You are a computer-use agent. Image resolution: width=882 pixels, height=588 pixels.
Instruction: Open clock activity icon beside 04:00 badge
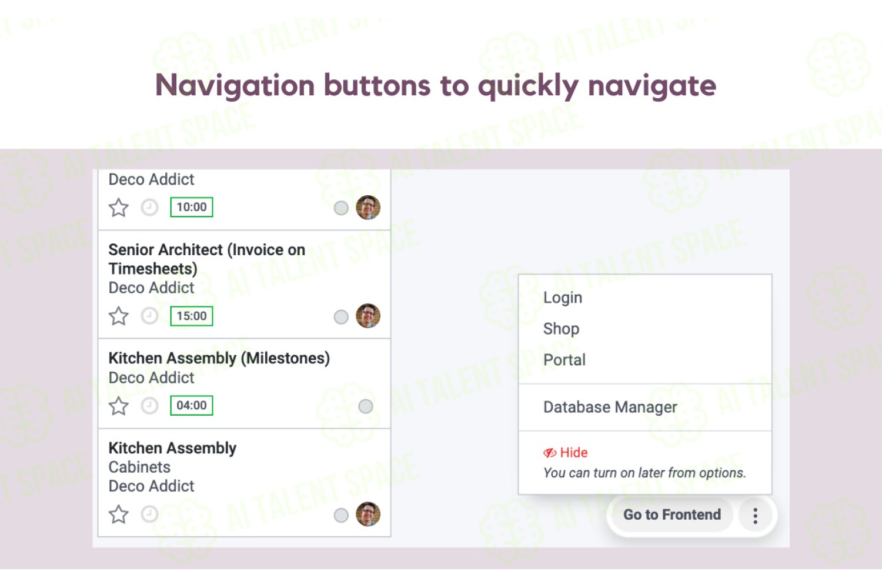150,406
